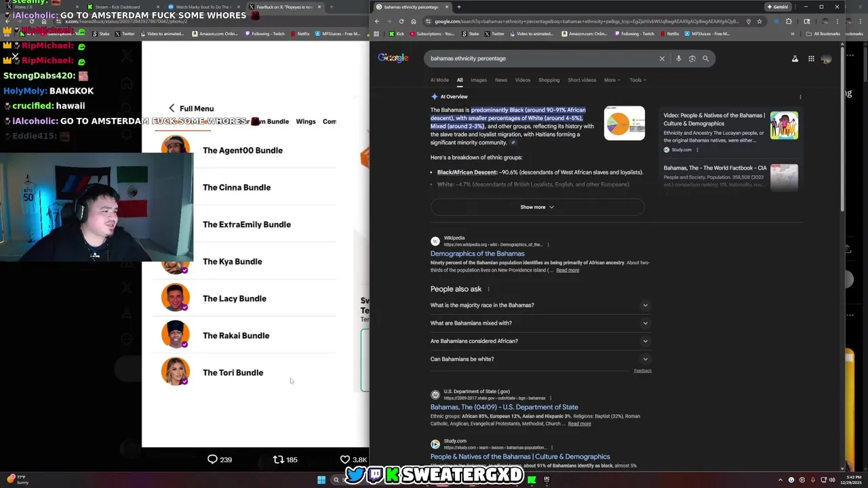
Task: Switch to Short videos tab
Action: [582, 80]
